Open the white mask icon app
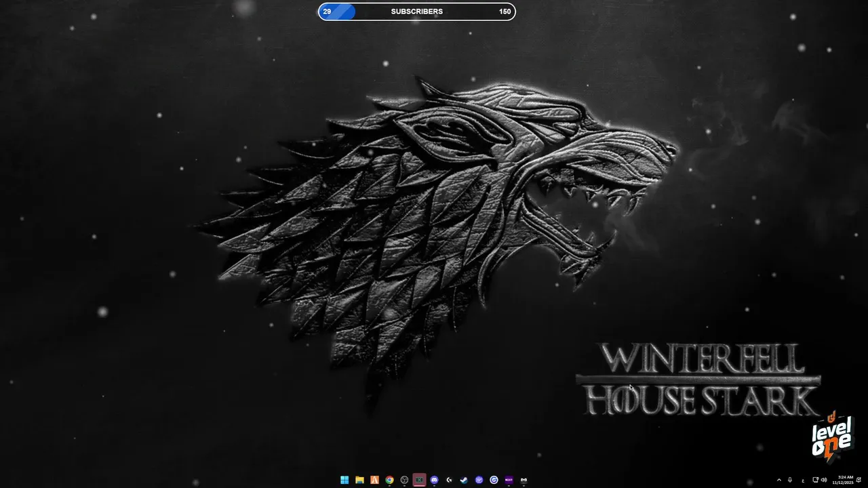This screenshot has width=868, height=488. click(x=524, y=480)
